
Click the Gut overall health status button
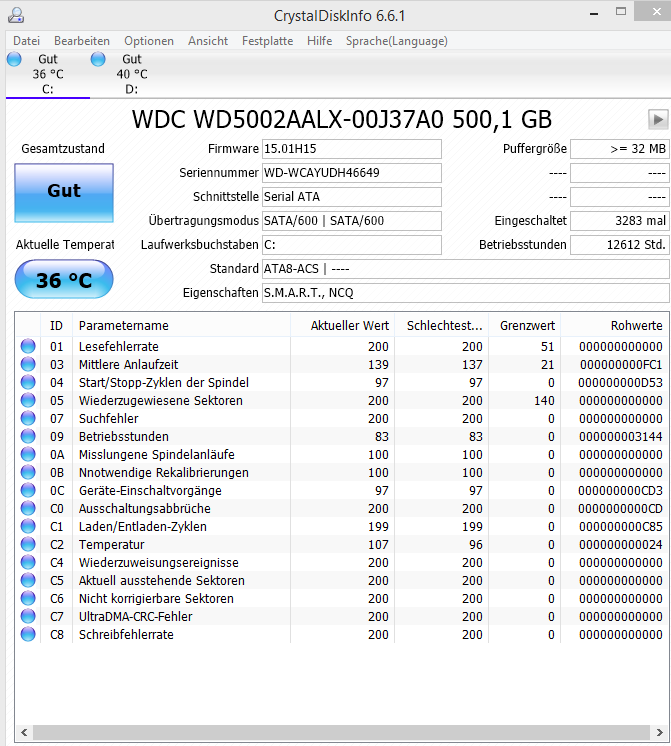64,193
